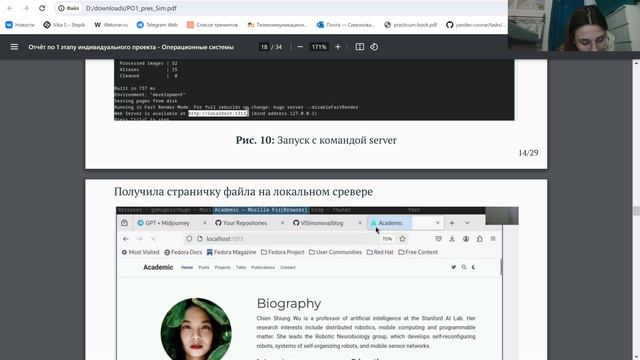The height and width of the screenshot is (360, 640).
Task: Click the bookmark star in pictured Firefox
Action: (402, 239)
